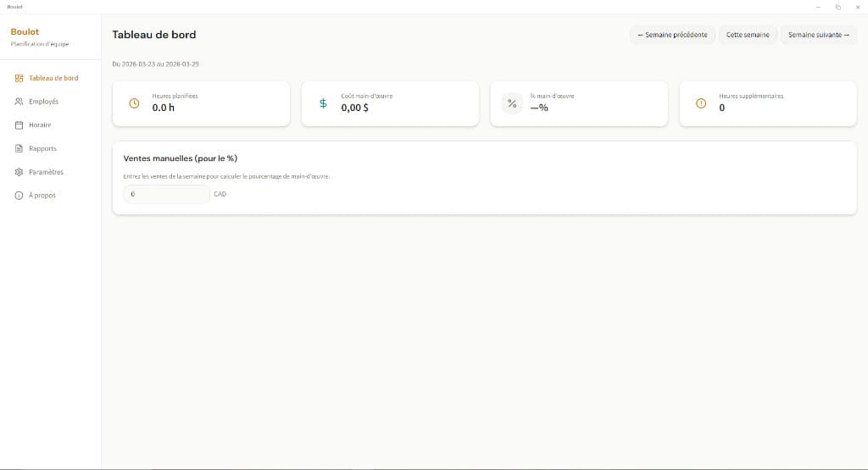Click the dollar icon on Coût main-d'œuvre card
This screenshot has width=868, height=470.
[322, 103]
